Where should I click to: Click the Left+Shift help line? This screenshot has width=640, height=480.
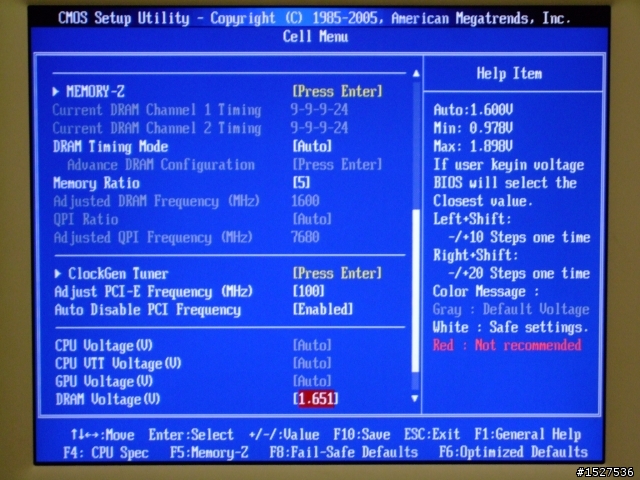coord(472,219)
